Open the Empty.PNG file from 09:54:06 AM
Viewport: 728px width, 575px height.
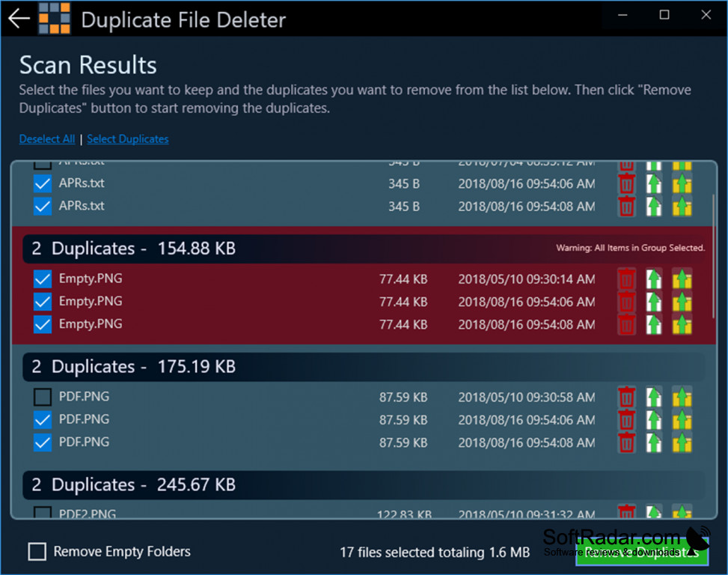(x=654, y=302)
